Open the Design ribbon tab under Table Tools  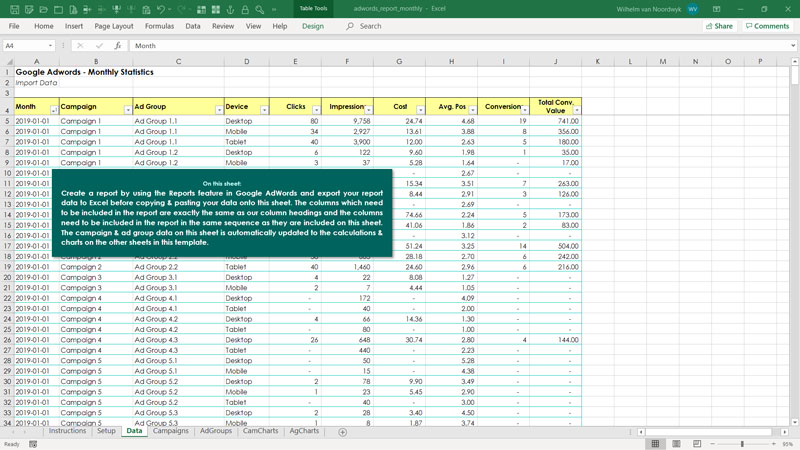click(x=313, y=26)
